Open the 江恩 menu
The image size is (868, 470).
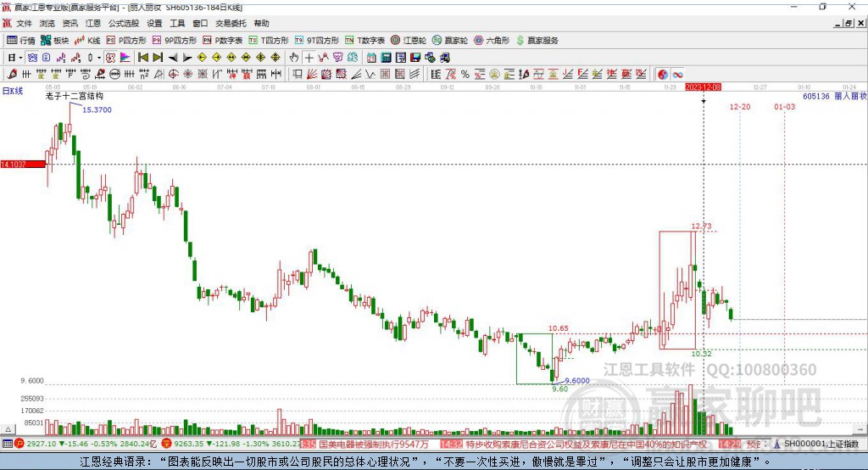click(93, 23)
